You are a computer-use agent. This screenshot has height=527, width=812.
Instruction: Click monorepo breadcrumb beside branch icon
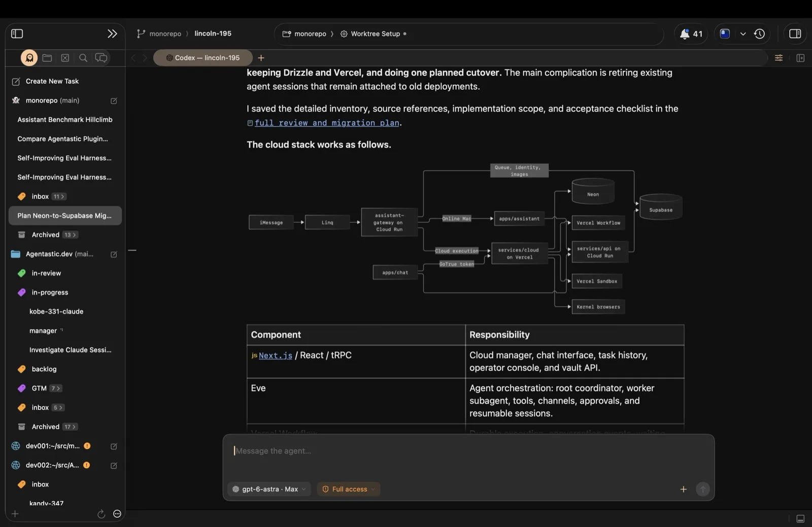coord(165,34)
